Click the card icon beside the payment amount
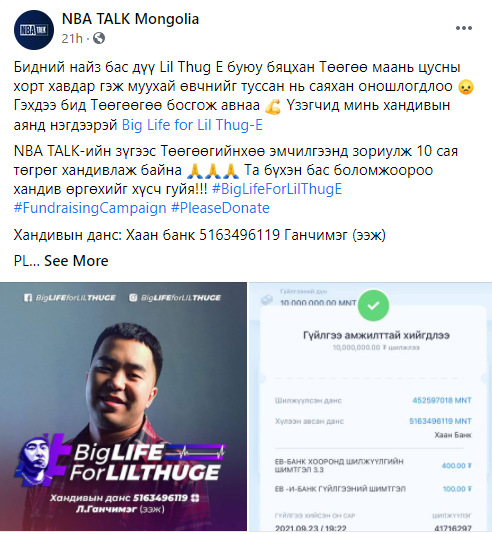The width and height of the screenshot is (492, 534). click(267, 300)
